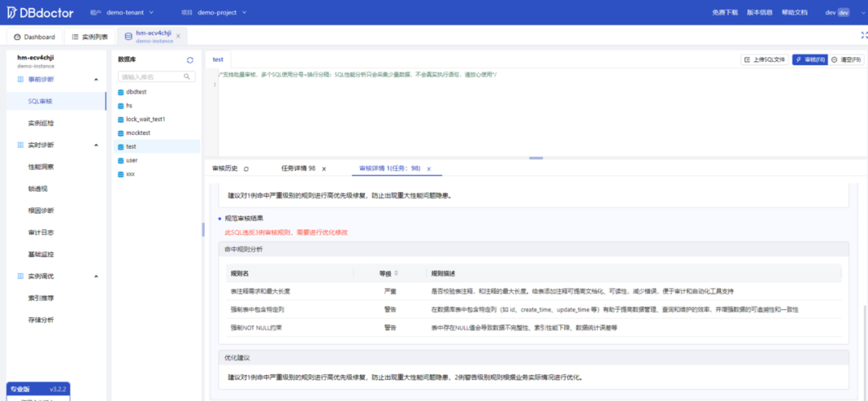
Task: Select the xxx database
Action: pos(157,174)
